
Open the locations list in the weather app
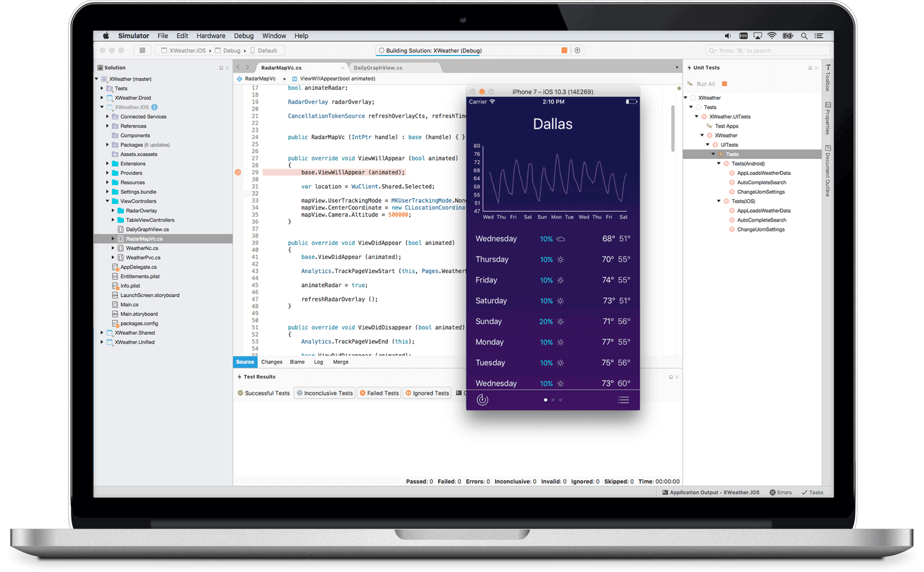tap(623, 400)
